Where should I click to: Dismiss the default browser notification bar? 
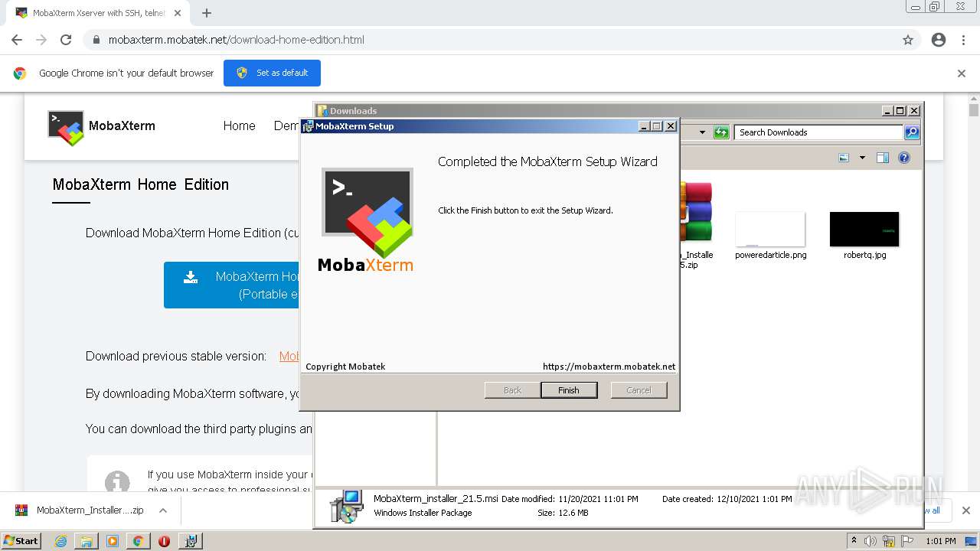click(x=962, y=73)
